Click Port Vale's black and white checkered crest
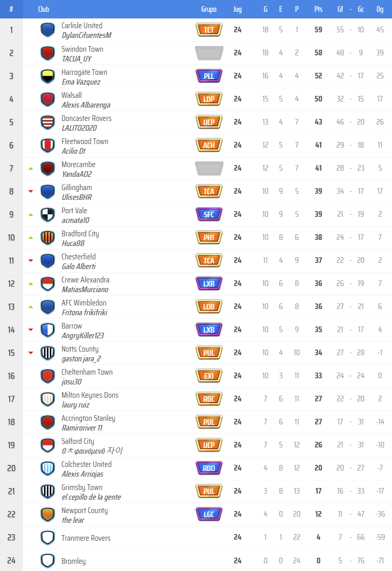The width and height of the screenshot is (392, 571). click(x=48, y=214)
